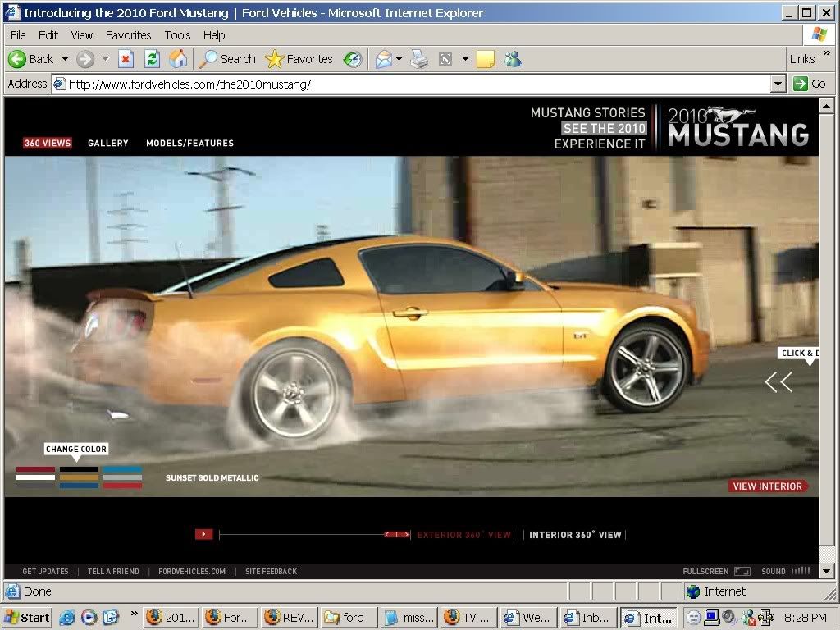Toggle the Fullscreen mode icon
The image size is (840, 630).
[x=742, y=571]
